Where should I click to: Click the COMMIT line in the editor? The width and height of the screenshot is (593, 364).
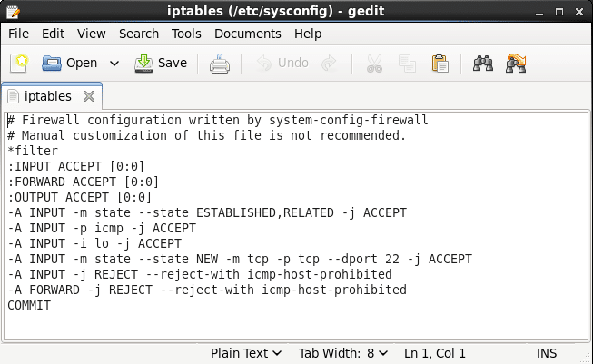click(x=29, y=305)
